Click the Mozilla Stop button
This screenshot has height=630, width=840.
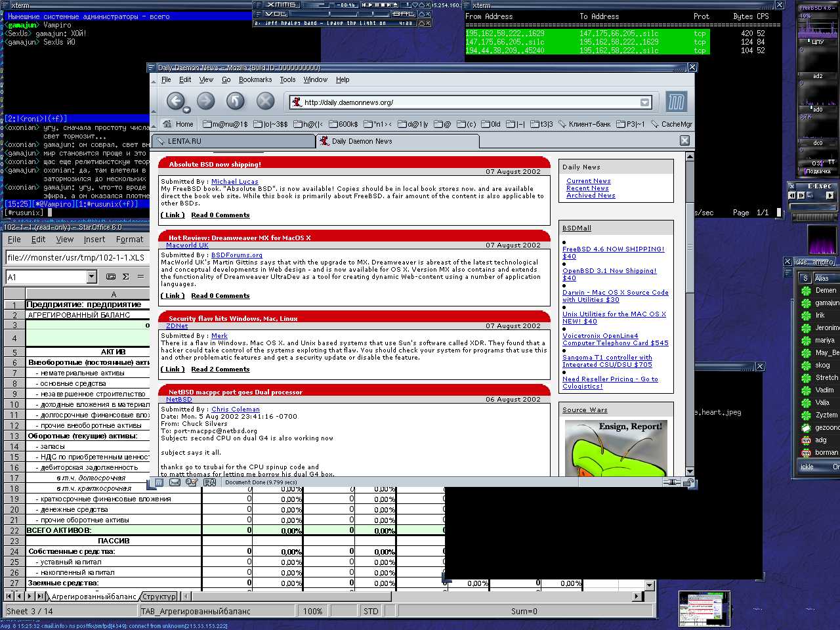(265, 101)
